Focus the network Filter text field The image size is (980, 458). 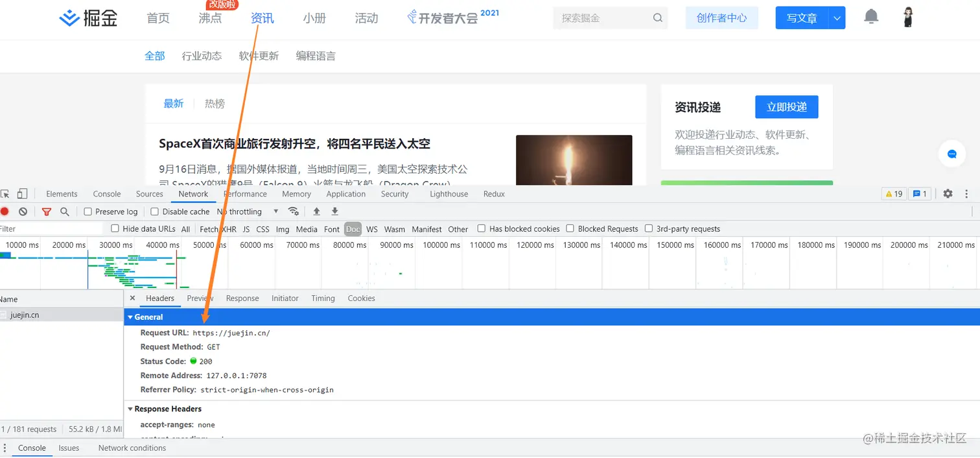51,228
